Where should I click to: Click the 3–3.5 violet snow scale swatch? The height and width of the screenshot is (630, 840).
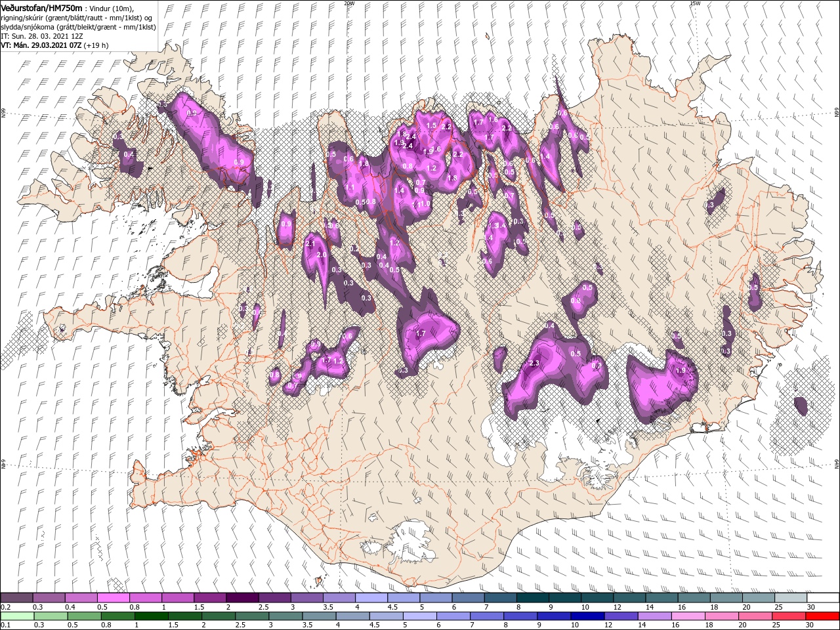tap(306, 598)
